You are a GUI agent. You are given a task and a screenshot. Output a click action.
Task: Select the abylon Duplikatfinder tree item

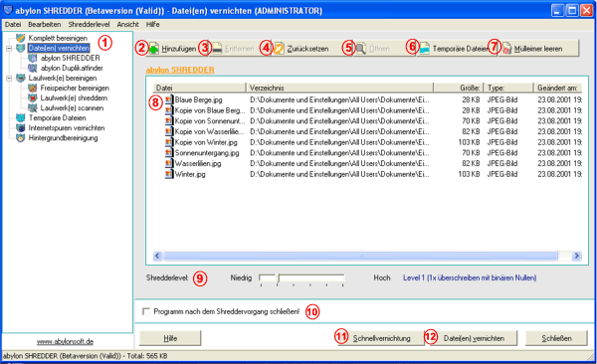[x=72, y=69]
